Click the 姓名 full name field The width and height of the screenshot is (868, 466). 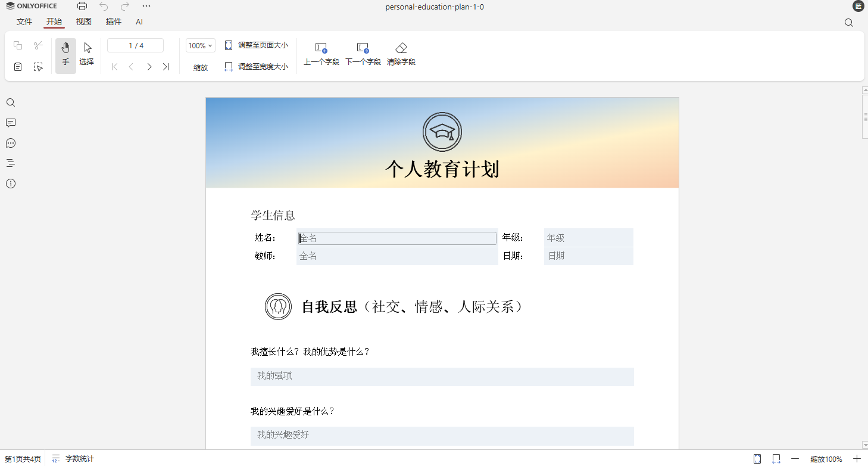click(397, 238)
